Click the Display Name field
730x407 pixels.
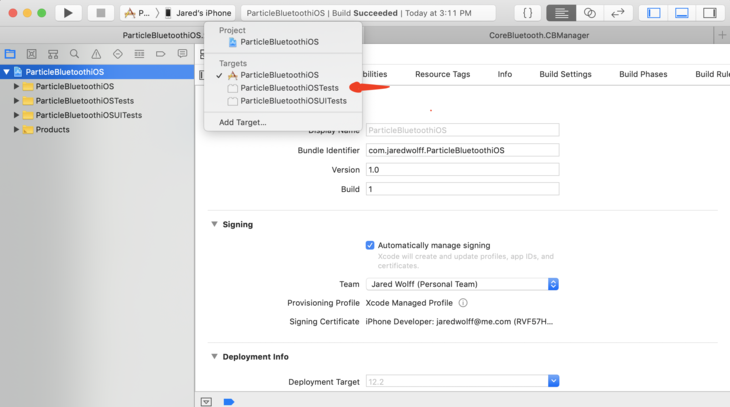(x=462, y=130)
